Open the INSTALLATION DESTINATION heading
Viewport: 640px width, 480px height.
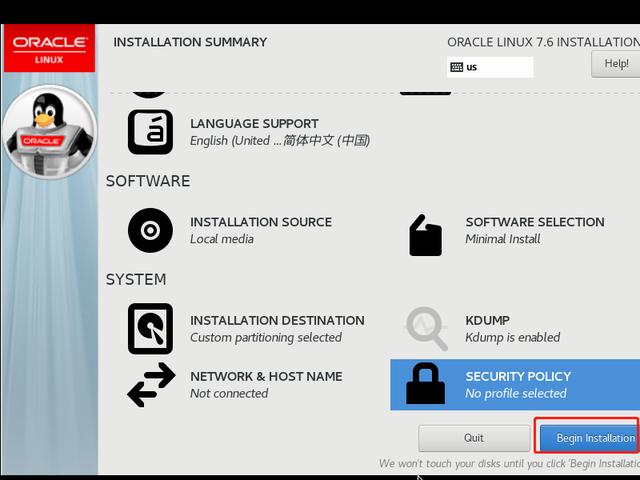tap(278, 320)
